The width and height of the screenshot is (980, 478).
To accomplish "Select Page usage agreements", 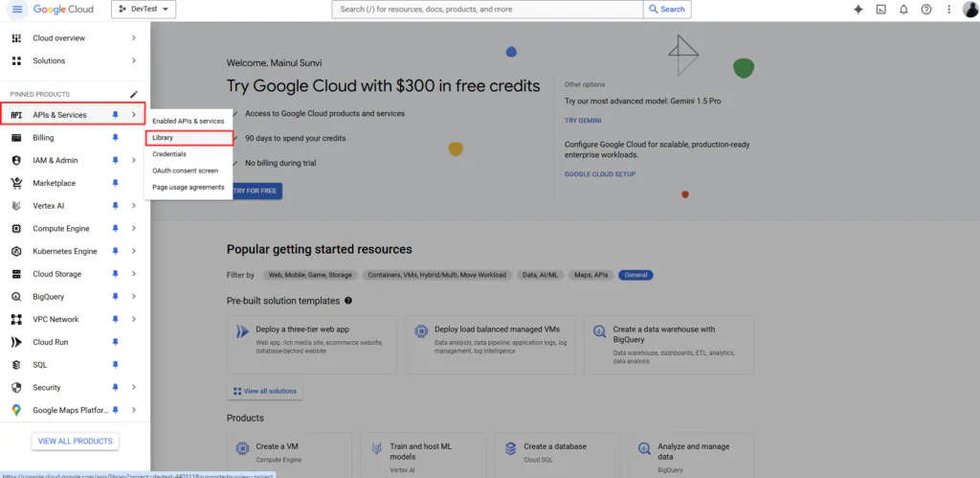I will pos(189,187).
